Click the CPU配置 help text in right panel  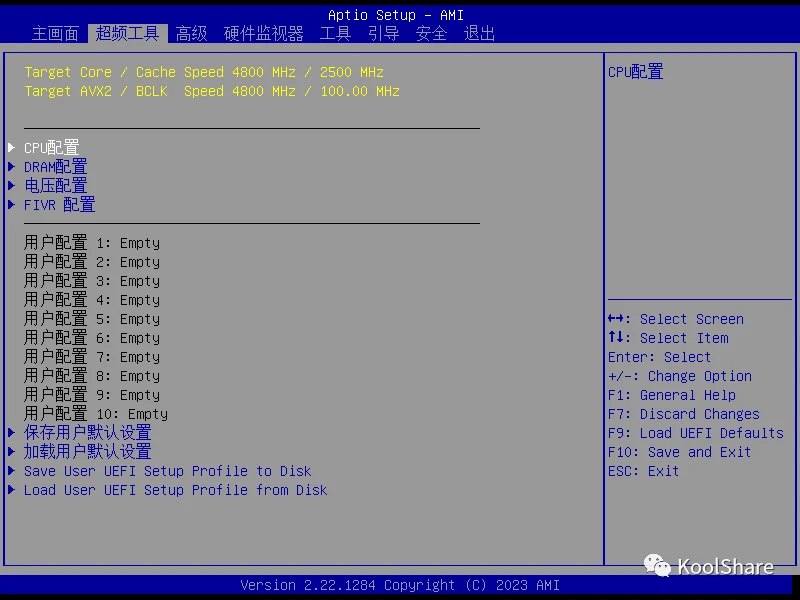(636, 72)
